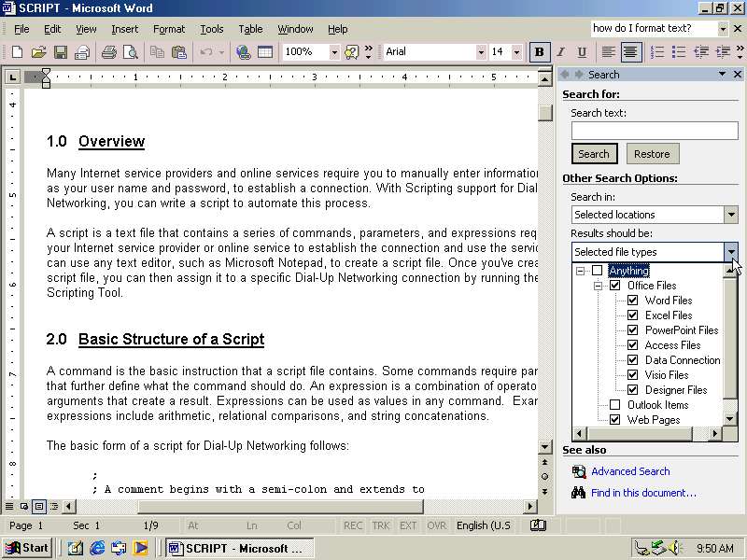The width and height of the screenshot is (747, 560).
Task: Click the Search button in the pane
Action: [x=594, y=154]
